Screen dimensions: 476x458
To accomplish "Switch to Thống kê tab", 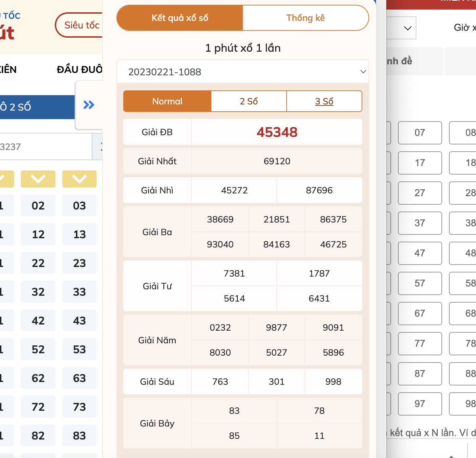I will (305, 18).
